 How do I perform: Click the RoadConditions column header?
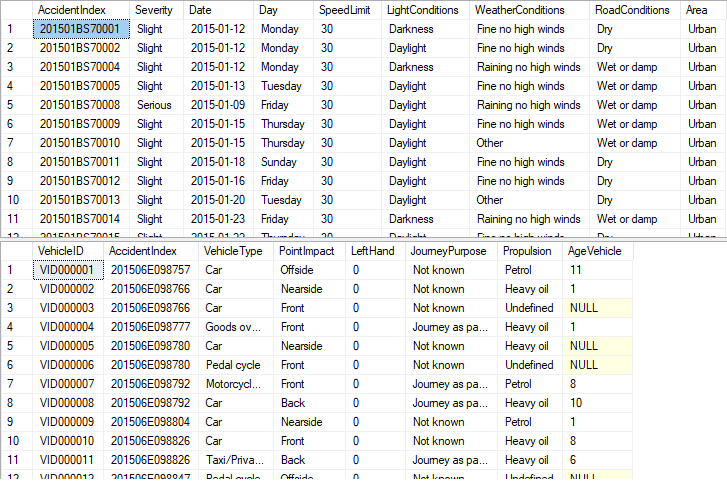(x=635, y=10)
